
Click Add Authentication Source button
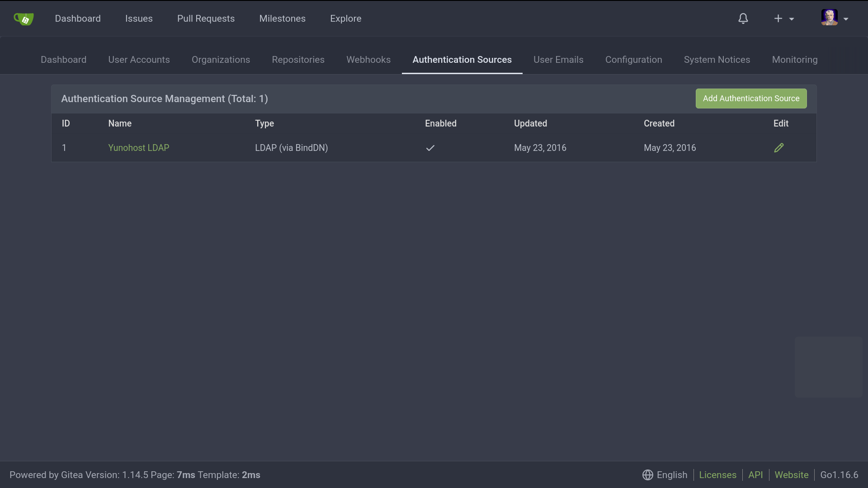click(750, 99)
